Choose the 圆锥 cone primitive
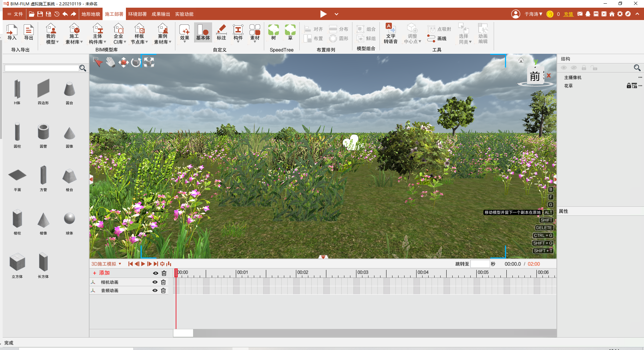The image size is (644, 350). coord(69,134)
